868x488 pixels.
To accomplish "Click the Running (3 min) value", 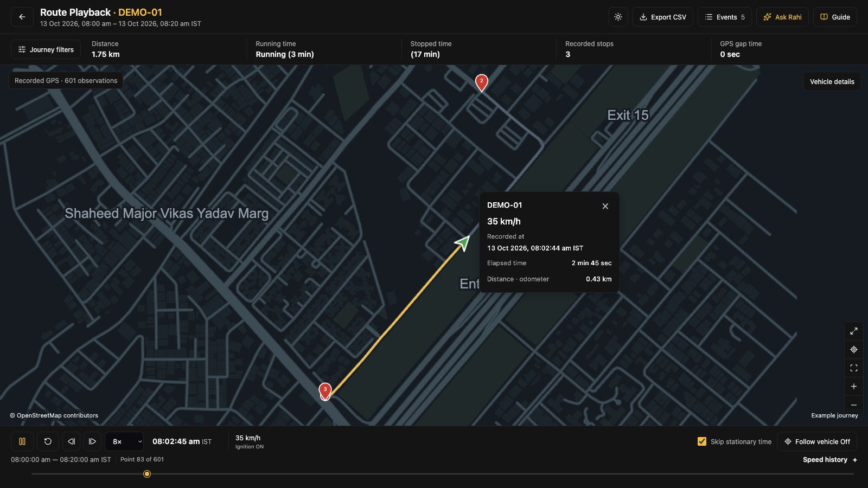I will tap(285, 54).
